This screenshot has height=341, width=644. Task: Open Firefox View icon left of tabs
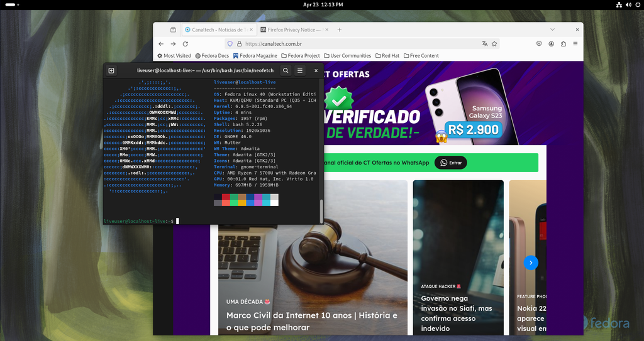click(173, 30)
